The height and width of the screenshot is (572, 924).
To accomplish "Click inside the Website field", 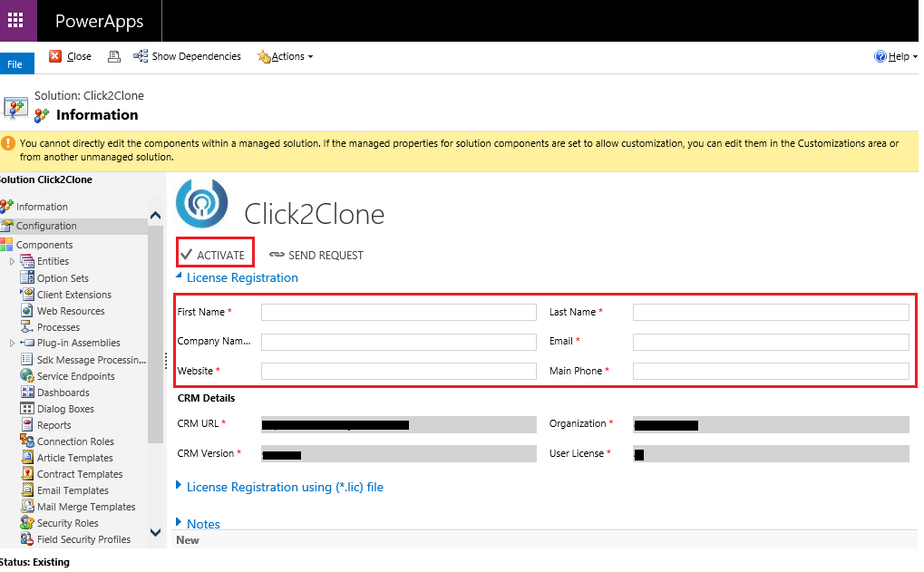I will pyautogui.click(x=399, y=371).
